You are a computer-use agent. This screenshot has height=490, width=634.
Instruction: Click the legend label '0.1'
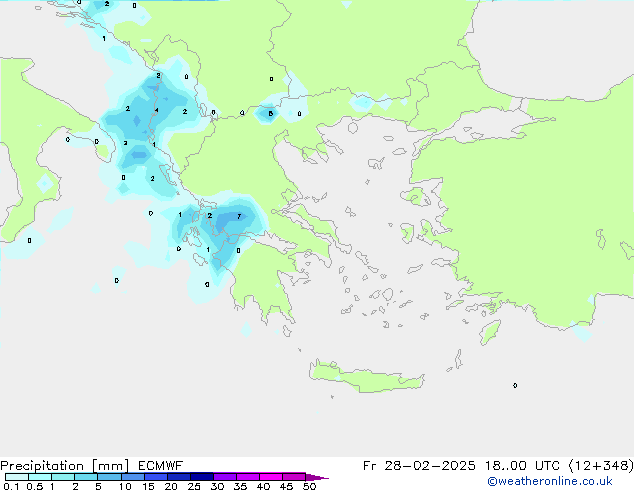coord(11,486)
